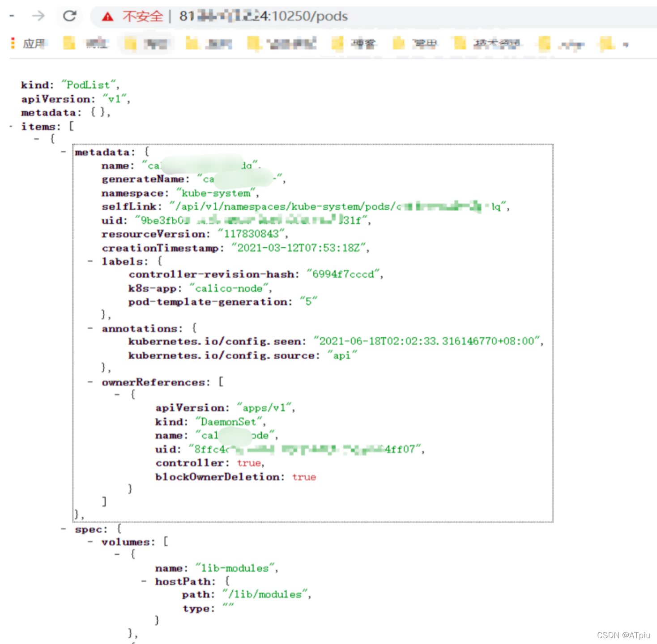This screenshot has width=657, height=644.
Task: Click the k8s-app value "calico-node"
Action: tap(229, 288)
